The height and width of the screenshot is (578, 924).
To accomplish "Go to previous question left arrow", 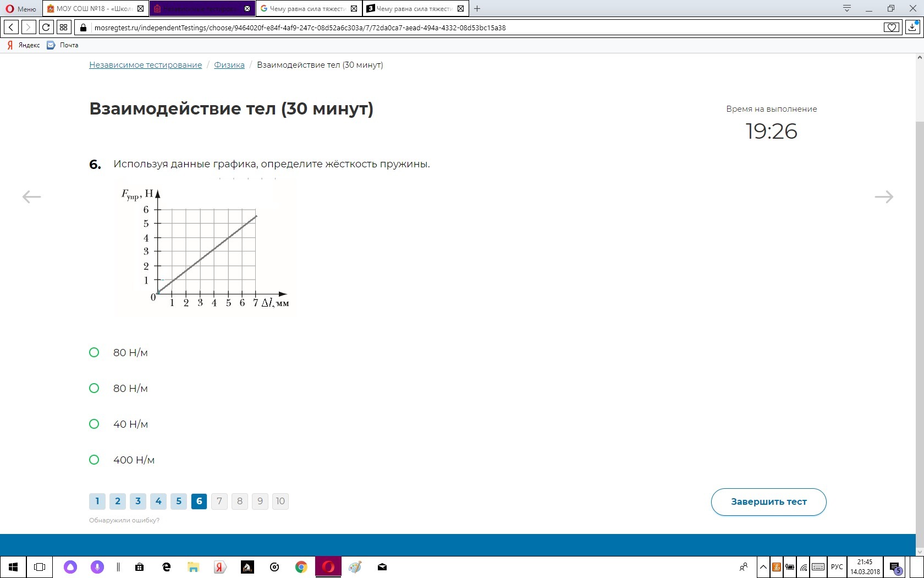I will tap(31, 197).
